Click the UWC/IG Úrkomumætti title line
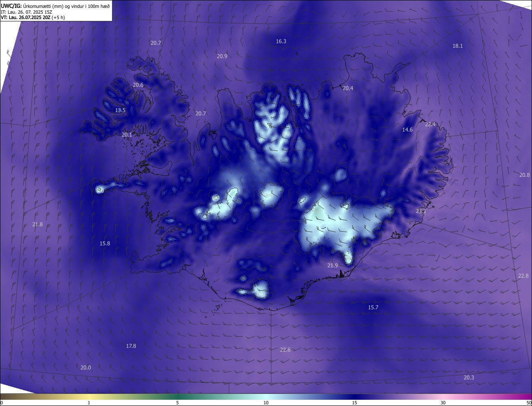 click(55, 6)
